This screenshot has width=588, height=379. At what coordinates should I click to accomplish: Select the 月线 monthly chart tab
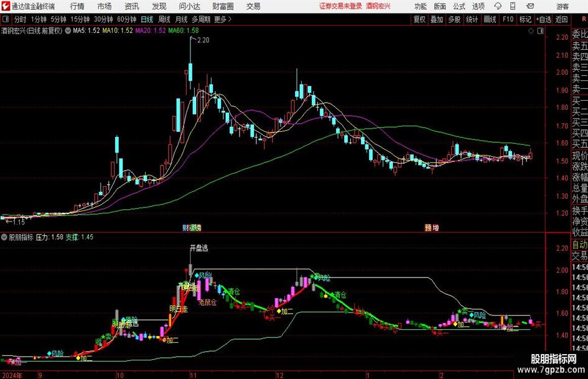point(181,19)
